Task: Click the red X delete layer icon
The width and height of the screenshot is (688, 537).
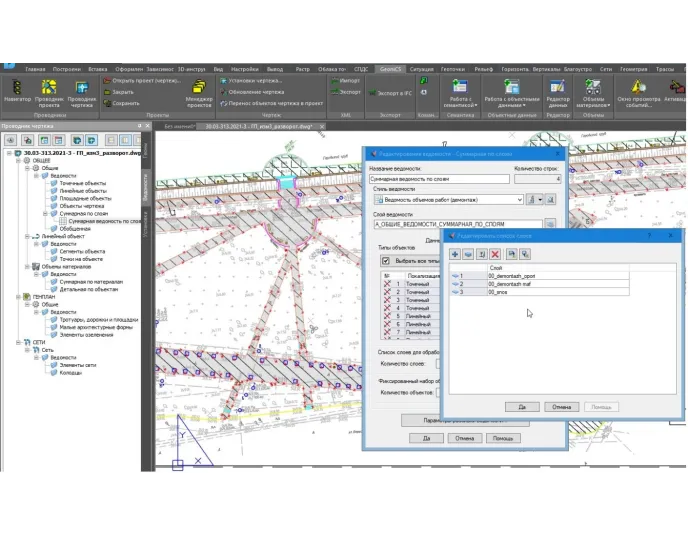Action: tap(496, 256)
